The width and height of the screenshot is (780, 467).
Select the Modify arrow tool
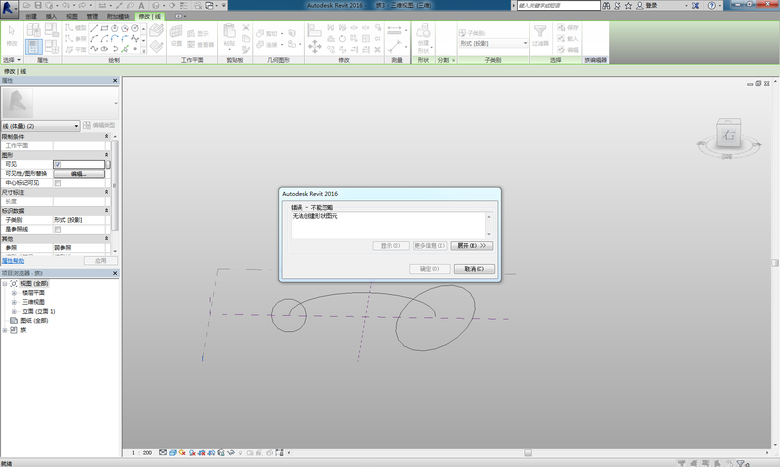(12, 34)
